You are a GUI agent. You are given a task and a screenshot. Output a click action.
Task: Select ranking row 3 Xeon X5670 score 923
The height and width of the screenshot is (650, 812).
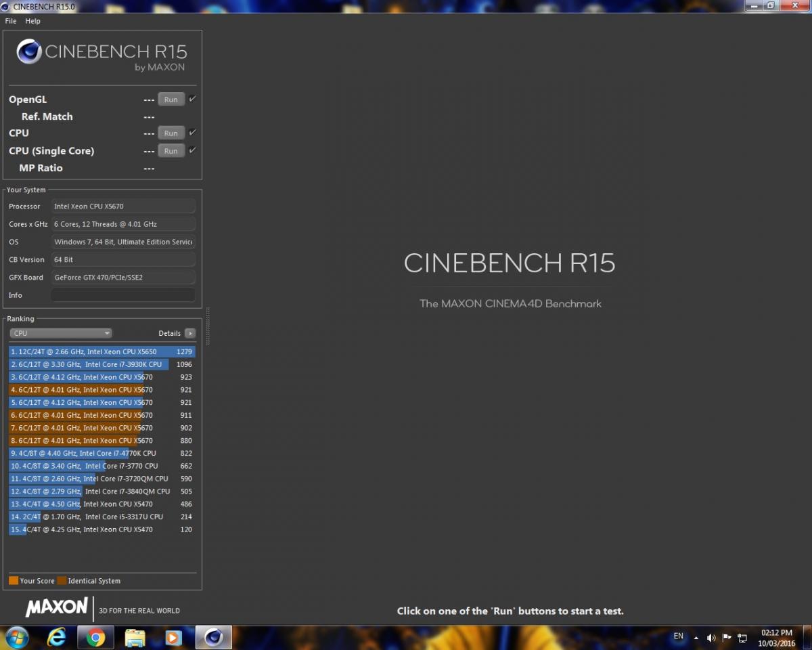click(x=102, y=377)
